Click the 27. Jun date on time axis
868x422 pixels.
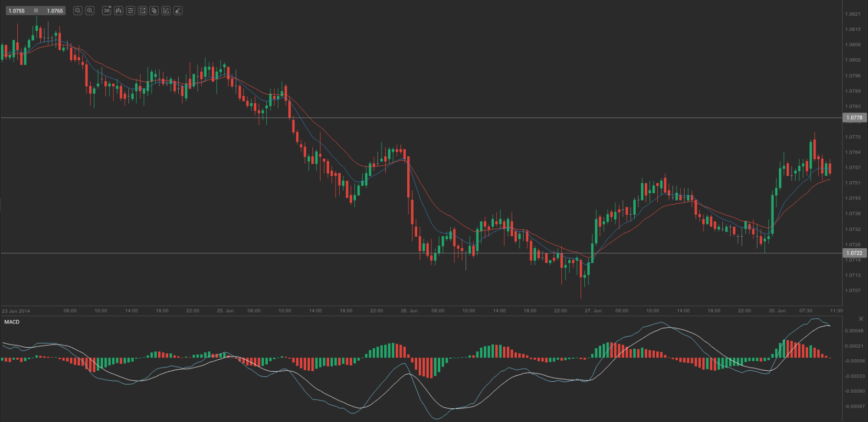coord(593,310)
